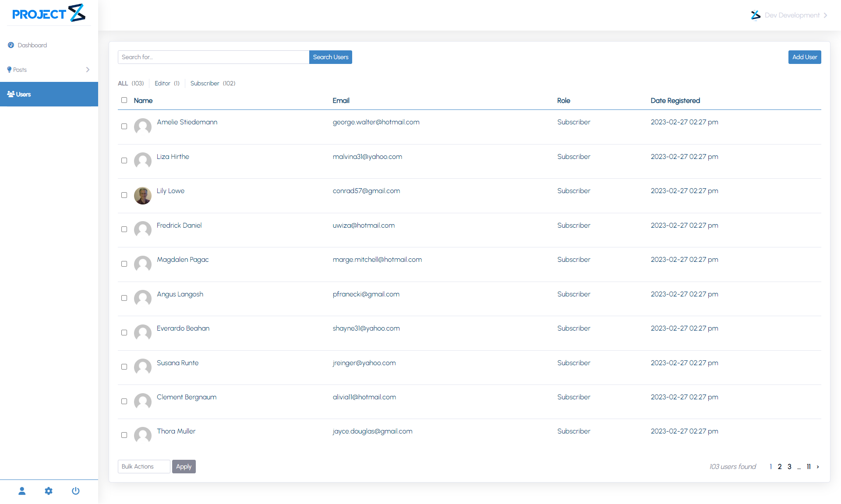Click Susana Runte's avatar icon
Screen dimensions: 841x504
coord(143,367)
